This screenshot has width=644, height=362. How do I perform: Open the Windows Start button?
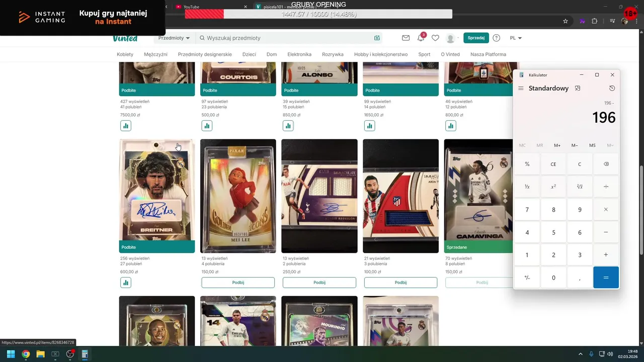(11, 354)
